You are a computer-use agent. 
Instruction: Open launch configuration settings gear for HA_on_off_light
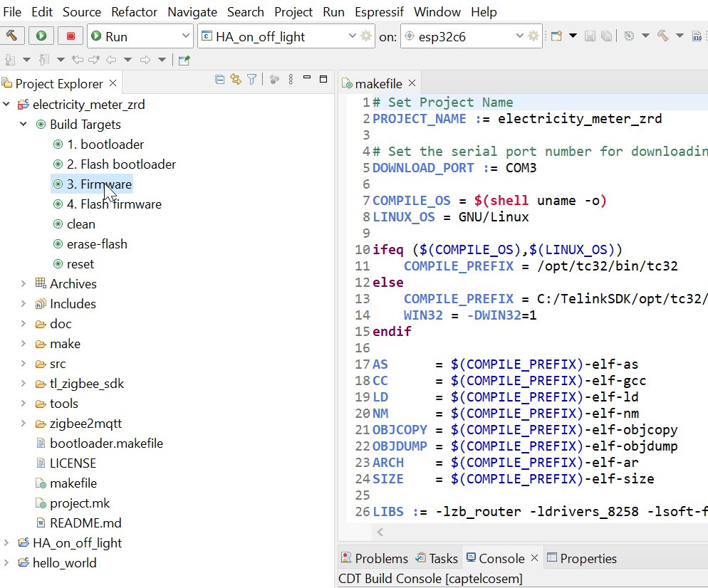pos(366,36)
